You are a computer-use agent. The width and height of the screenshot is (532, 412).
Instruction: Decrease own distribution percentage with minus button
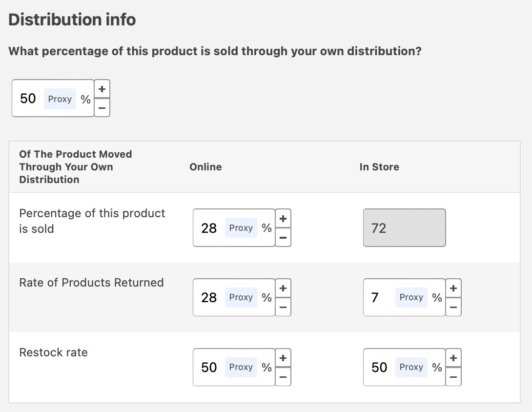click(x=102, y=108)
